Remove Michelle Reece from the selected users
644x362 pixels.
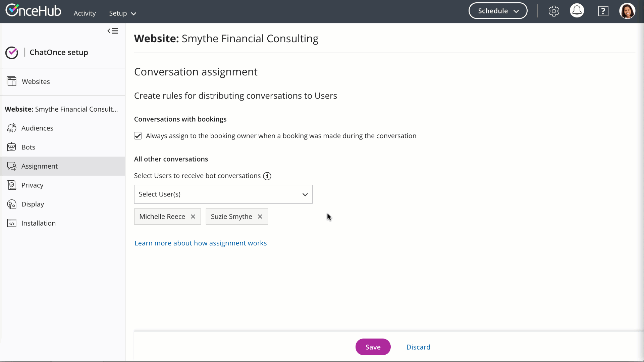(x=193, y=217)
